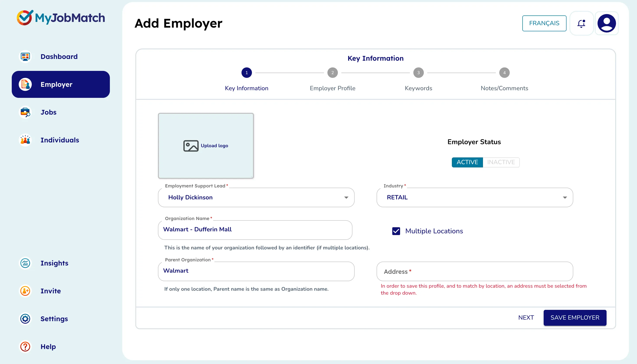Enable the Multiple Locations checkbox

click(x=396, y=231)
